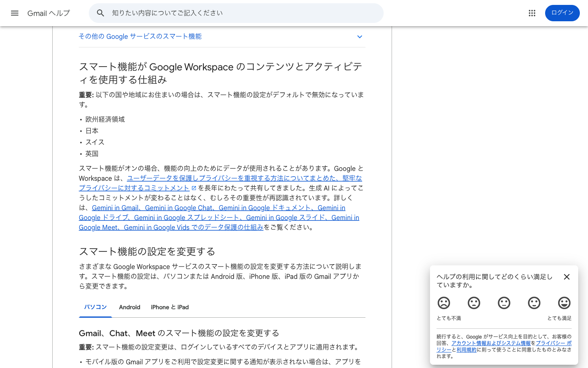
Task: Open the Gemini data protection link
Action: pyautogui.click(x=219, y=218)
